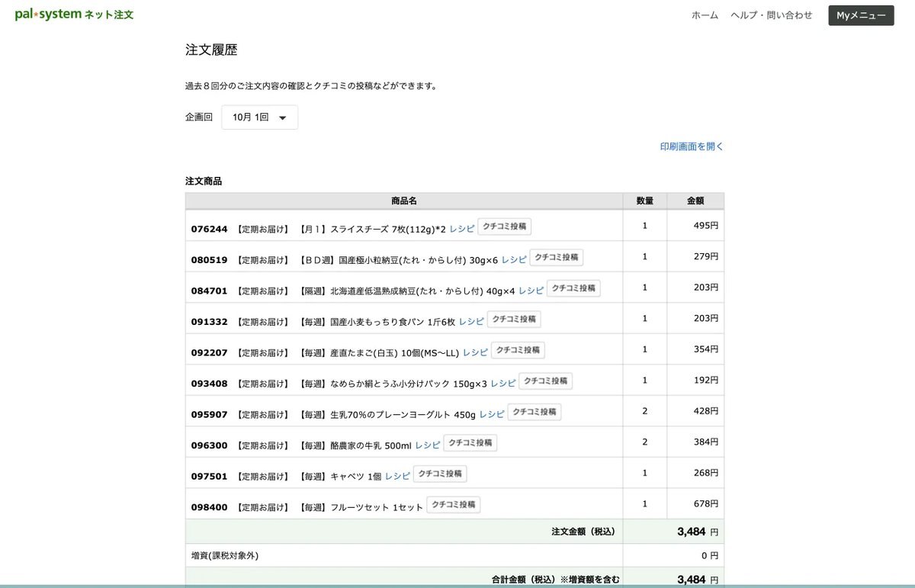Post クチコミ投稿 for もっちり食パン
Viewport: 915px width, 588px height.
pyautogui.click(x=514, y=320)
